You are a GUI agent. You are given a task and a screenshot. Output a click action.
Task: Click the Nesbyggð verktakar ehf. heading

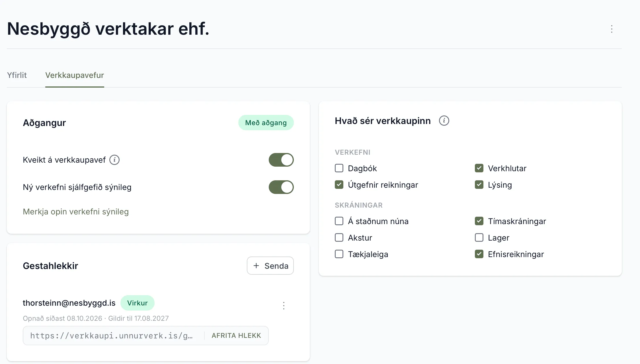[x=108, y=29]
